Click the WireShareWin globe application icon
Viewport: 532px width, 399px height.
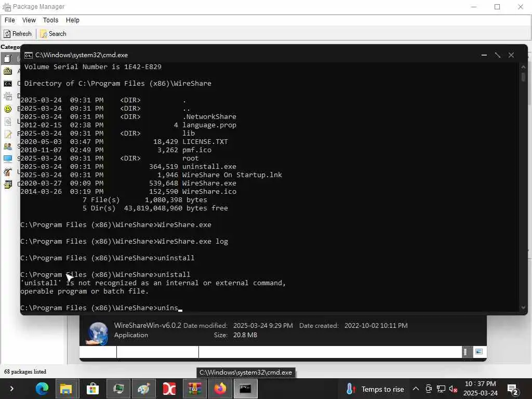point(97,333)
